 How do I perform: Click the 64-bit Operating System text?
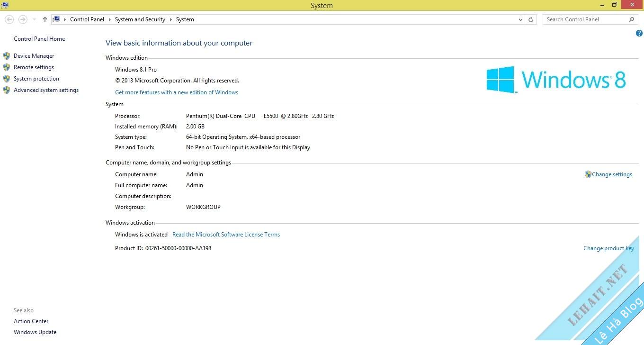[x=243, y=137]
